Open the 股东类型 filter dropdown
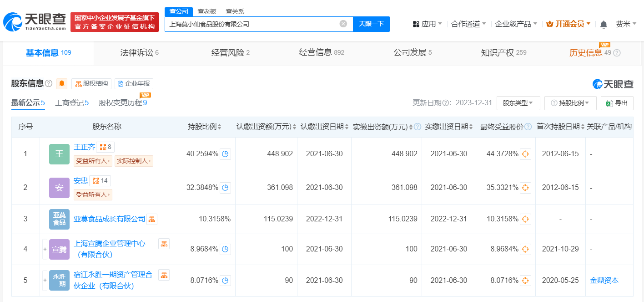The image size is (644, 302). [x=518, y=103]
